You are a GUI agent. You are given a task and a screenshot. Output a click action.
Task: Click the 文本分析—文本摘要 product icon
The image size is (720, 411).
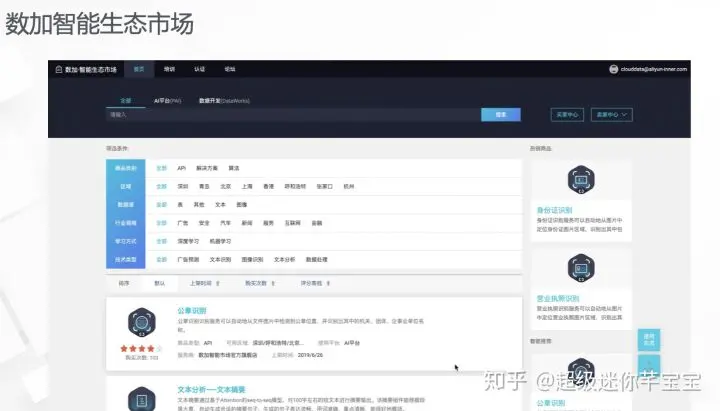pos(141,399)
